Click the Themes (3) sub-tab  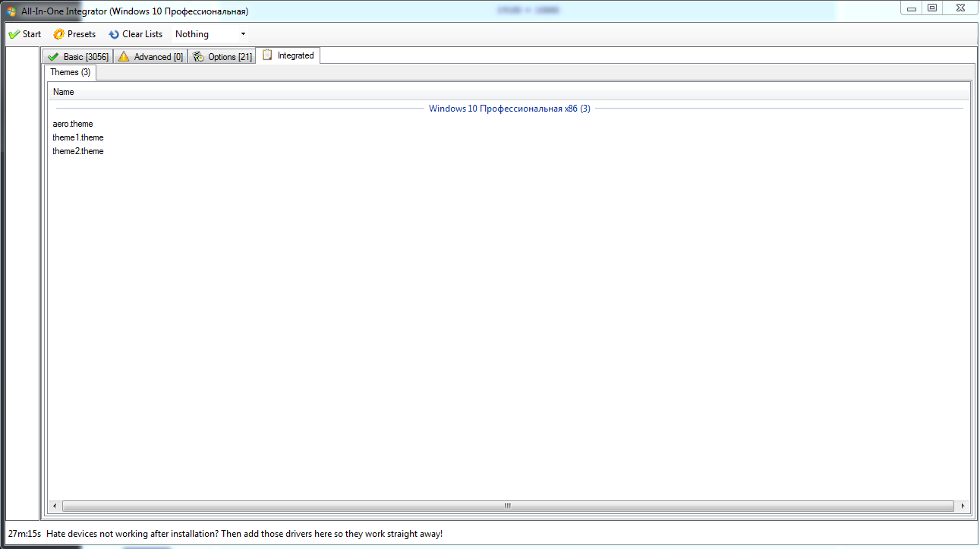[x=70, y=72]
